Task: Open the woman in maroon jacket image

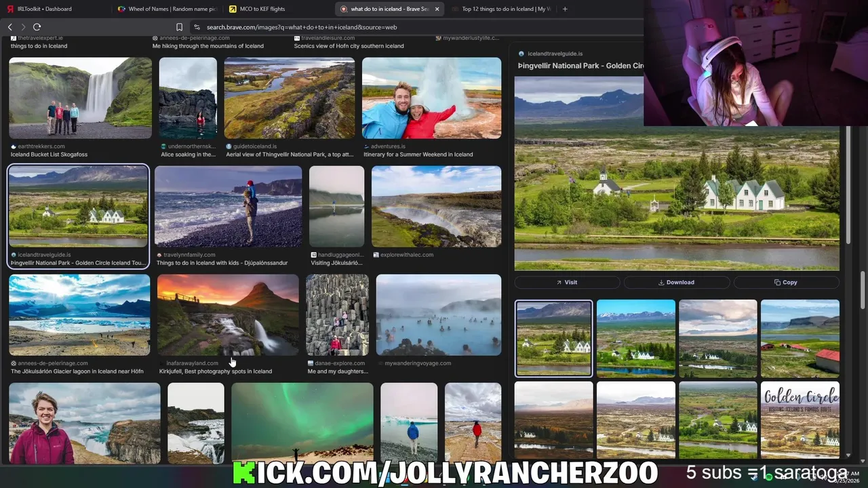Action: click(x=85, y=423)
